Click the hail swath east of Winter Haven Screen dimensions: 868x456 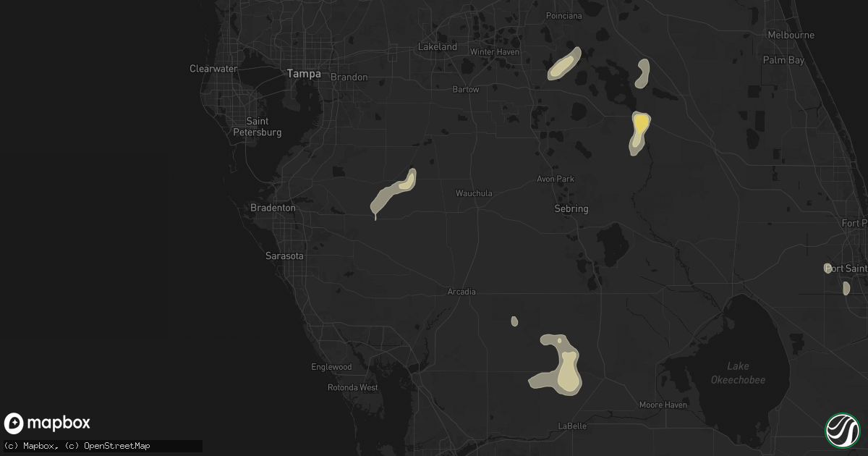pos(564,64)
